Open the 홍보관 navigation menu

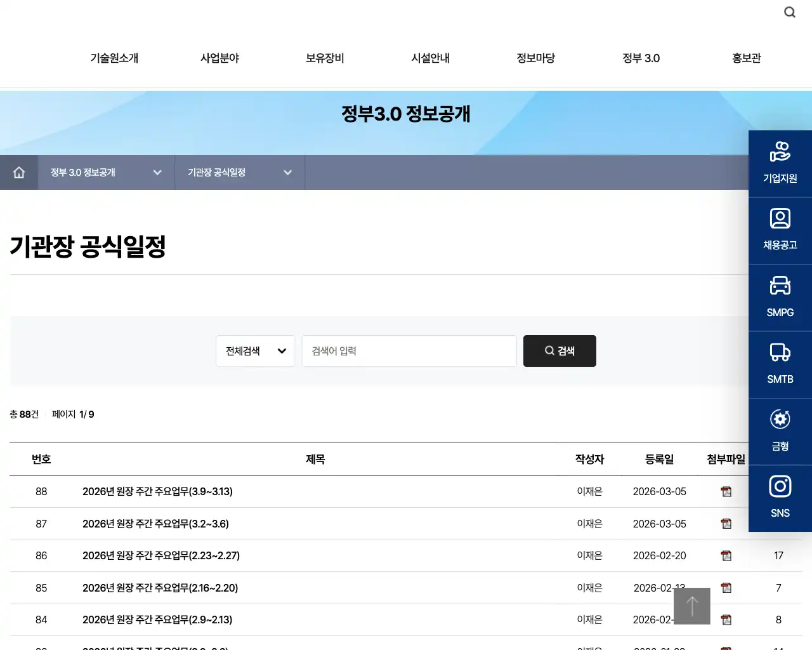746,58
